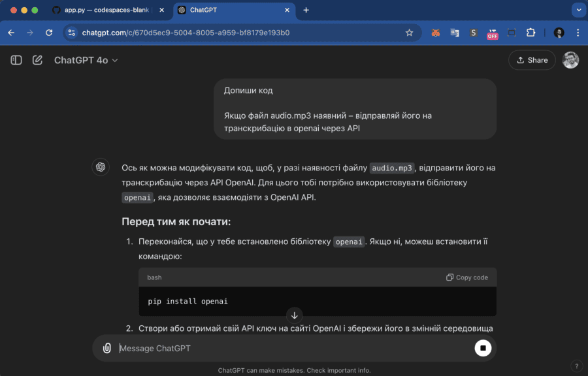Image resolution: width=588 pixels, height=376 pixels.
Task: Toggle the ChatGPT sidebar panel icon
Action: 16,60
